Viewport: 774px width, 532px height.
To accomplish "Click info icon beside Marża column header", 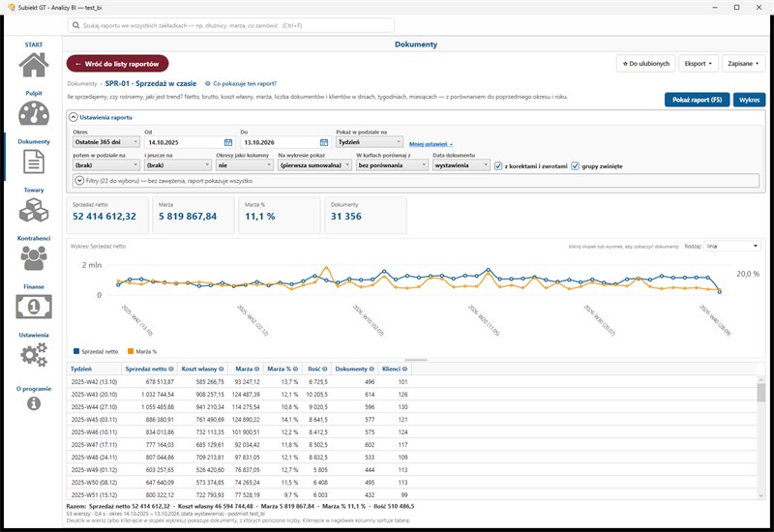I will [256, 369].
